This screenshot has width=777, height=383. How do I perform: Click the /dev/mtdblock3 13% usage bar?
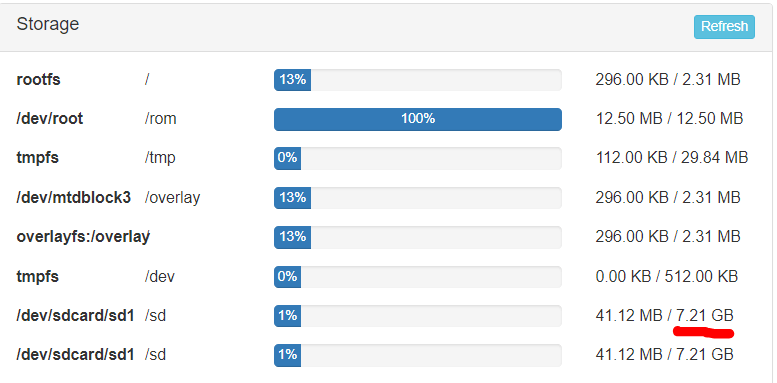click(418, 198)
